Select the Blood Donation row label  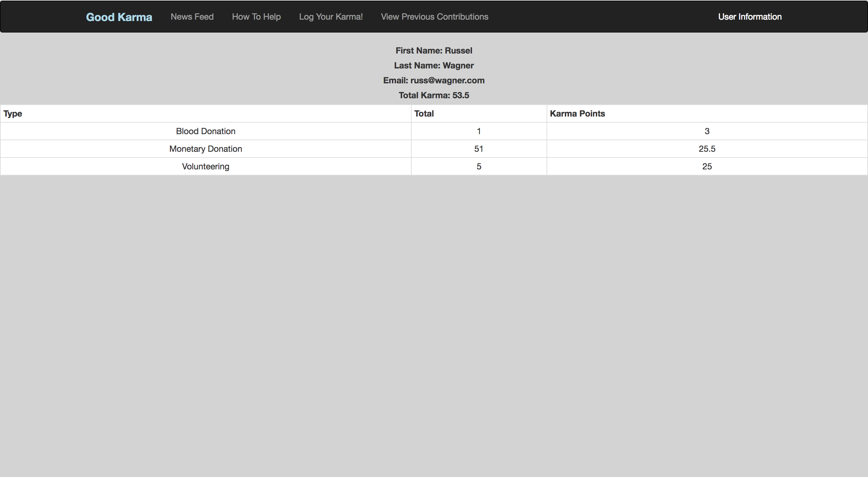[205, 131]
